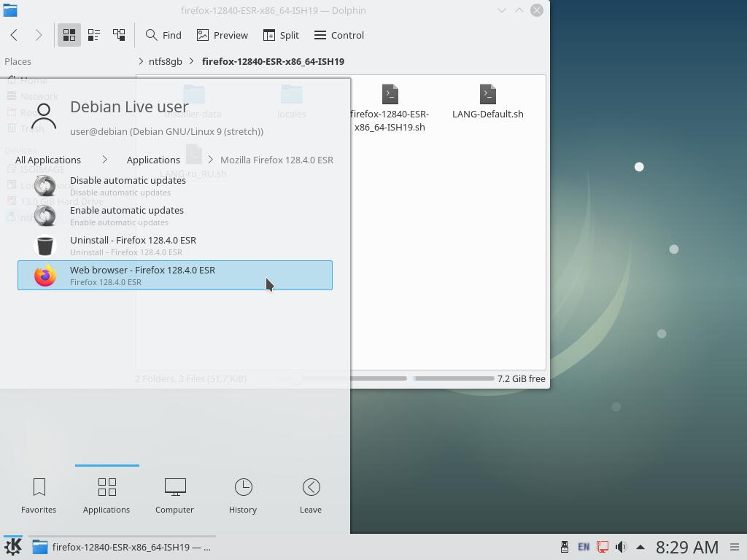Image resolution: width=747 pixels, height=560 pixels.
Task: Activate the Dolphin window taskbar entry
Action: tap(122, 547)
